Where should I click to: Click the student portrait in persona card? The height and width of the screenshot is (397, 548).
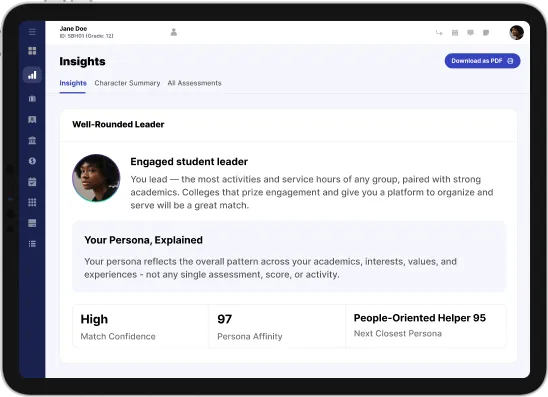coord(96,178)
